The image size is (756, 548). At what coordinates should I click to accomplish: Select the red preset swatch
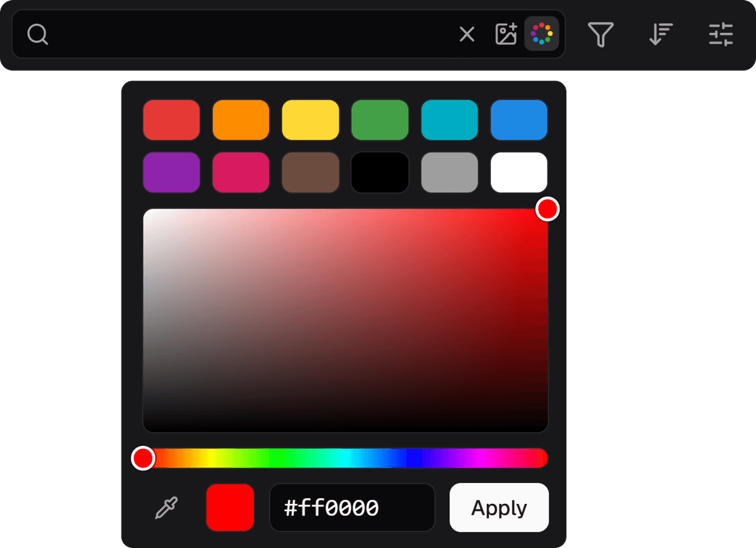[x=171, y=120]
